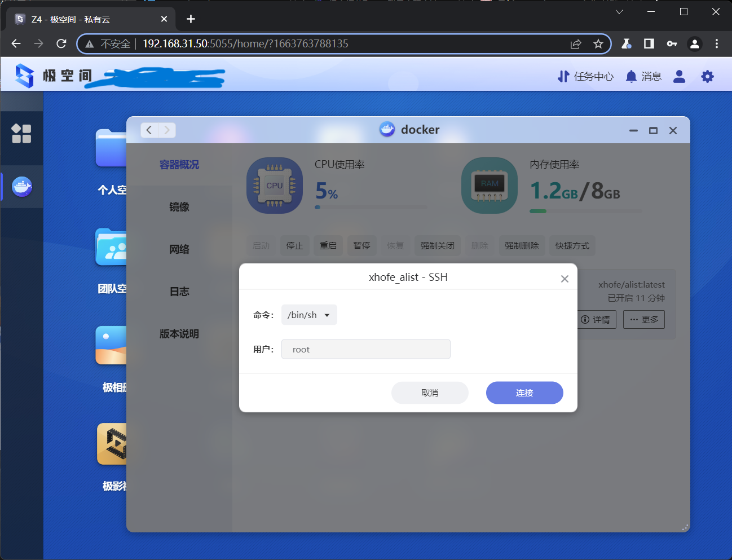The image size is (732, 560).
Task: Open the user profile icon in header
Action: point(679,76)
